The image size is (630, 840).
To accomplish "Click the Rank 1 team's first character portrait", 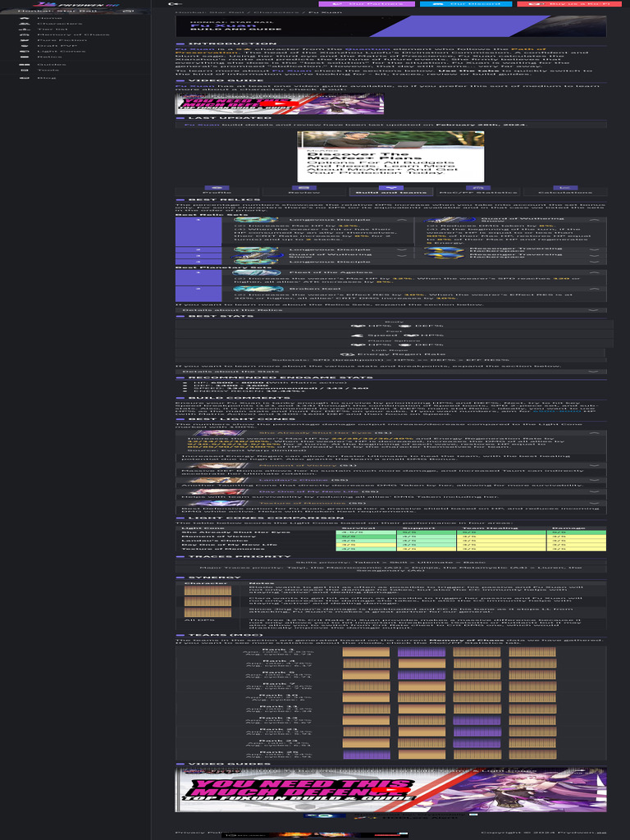I will pyautogui.click(x=366, y=652).
